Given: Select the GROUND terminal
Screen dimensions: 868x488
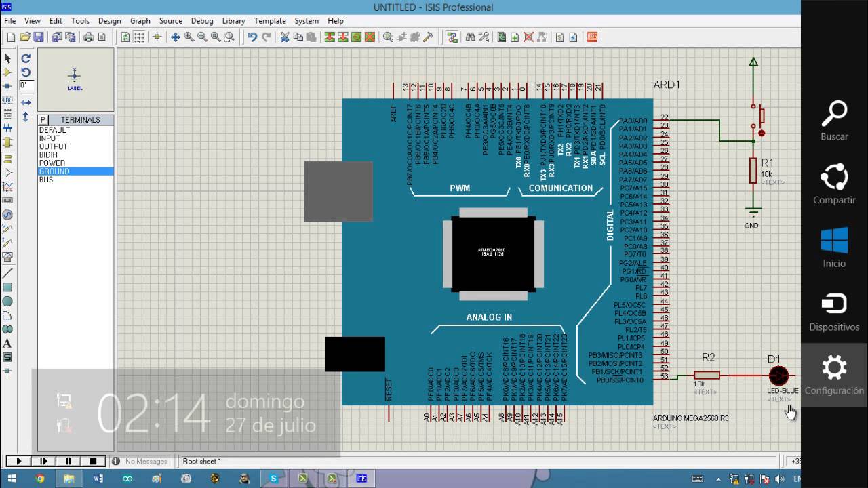Looking at the screenshot, I should (x=76, y=171).
